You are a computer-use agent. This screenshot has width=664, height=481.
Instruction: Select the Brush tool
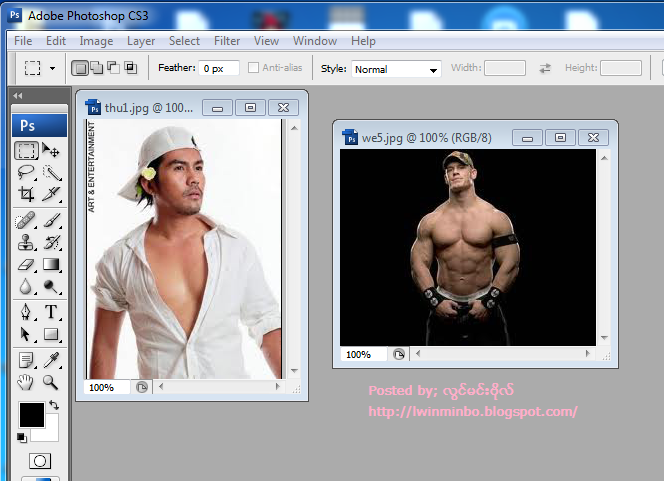tap(51, 221)
